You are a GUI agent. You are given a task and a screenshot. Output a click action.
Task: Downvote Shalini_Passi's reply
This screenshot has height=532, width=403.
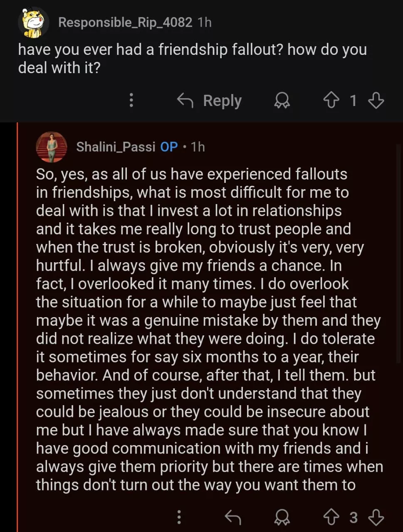[376, 517]
